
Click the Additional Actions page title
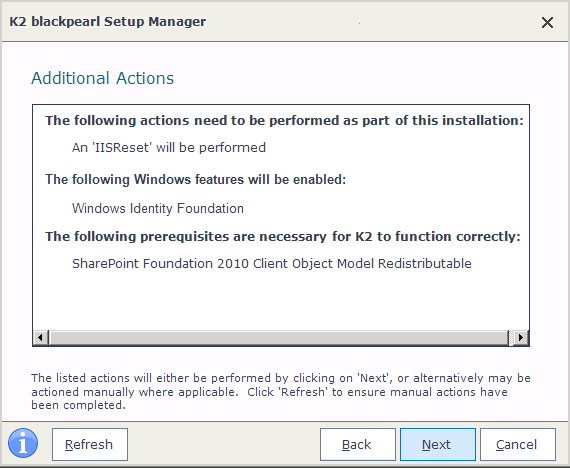103,78
